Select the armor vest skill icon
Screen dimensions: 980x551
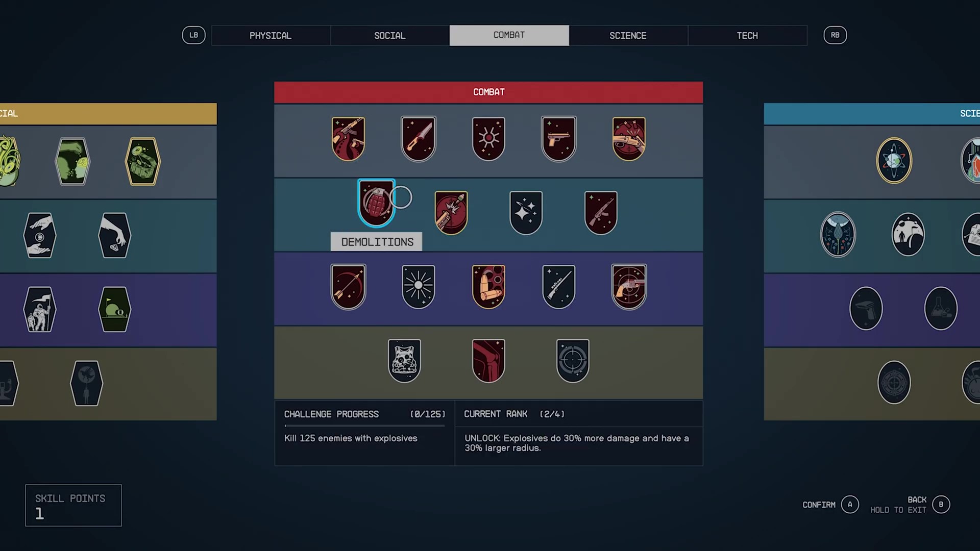pyautogui.click(x=404, y=361)
